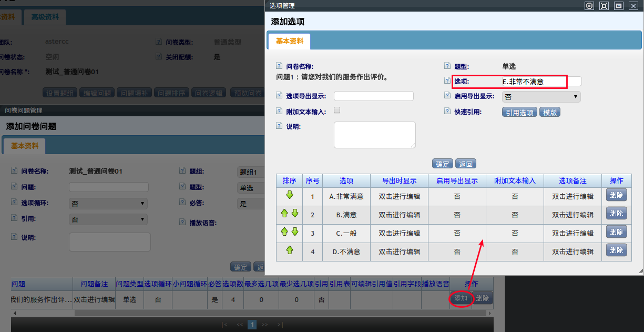Delete option B.满意 using 删除 button
Viewport: 644px width, 332px height.
point(616,214)
